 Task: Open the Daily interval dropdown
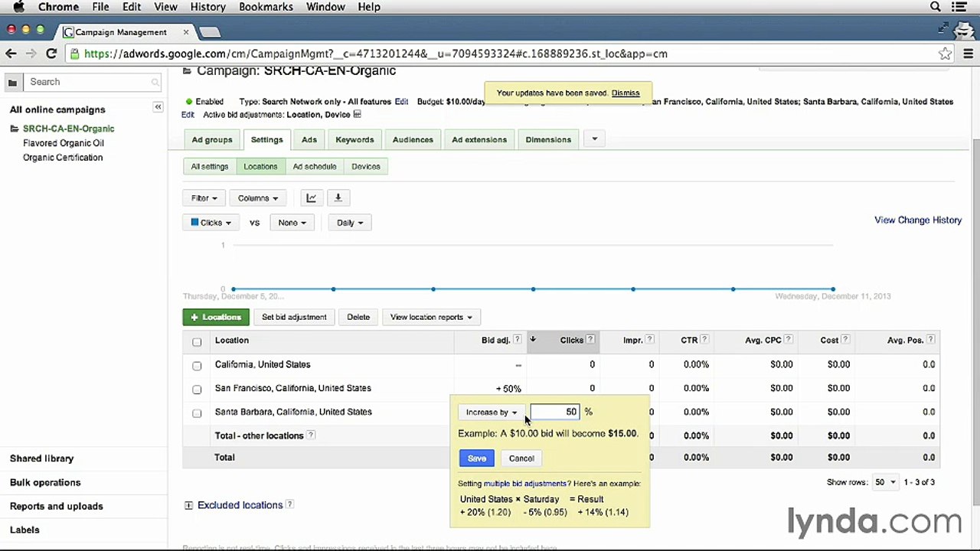pyautogui.click(x=350, y=223)
